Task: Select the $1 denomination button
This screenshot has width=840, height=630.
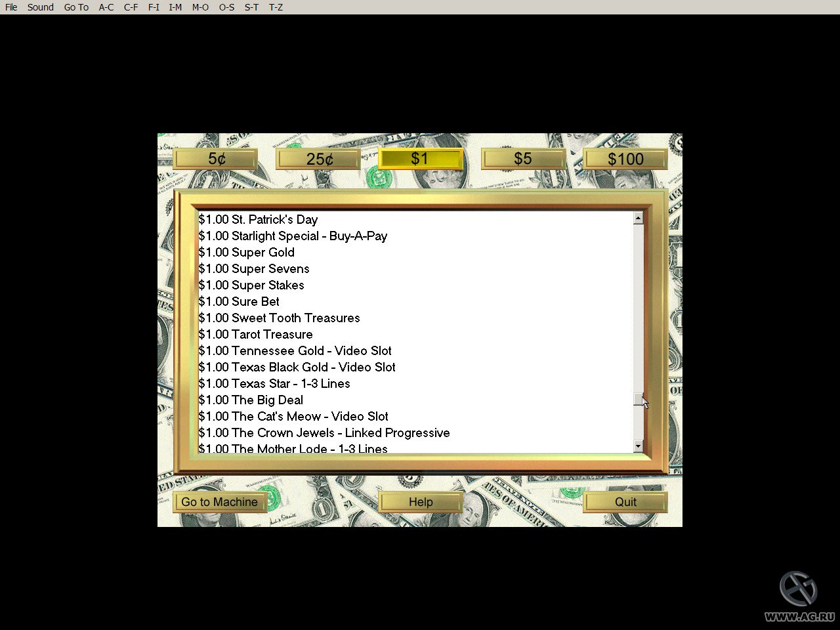Action: 421,159
